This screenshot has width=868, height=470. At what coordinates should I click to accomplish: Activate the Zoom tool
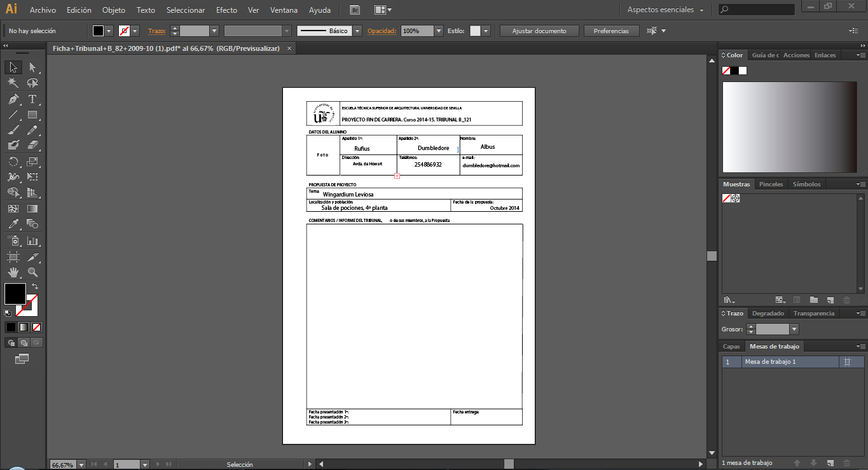pos(33,272)
